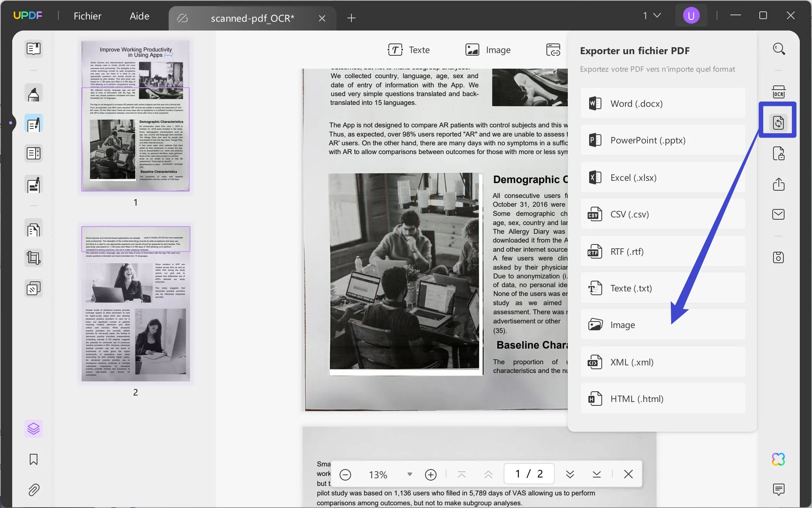
Task: Open the attachments paperclip panel
Action: [x=34, y=490]
